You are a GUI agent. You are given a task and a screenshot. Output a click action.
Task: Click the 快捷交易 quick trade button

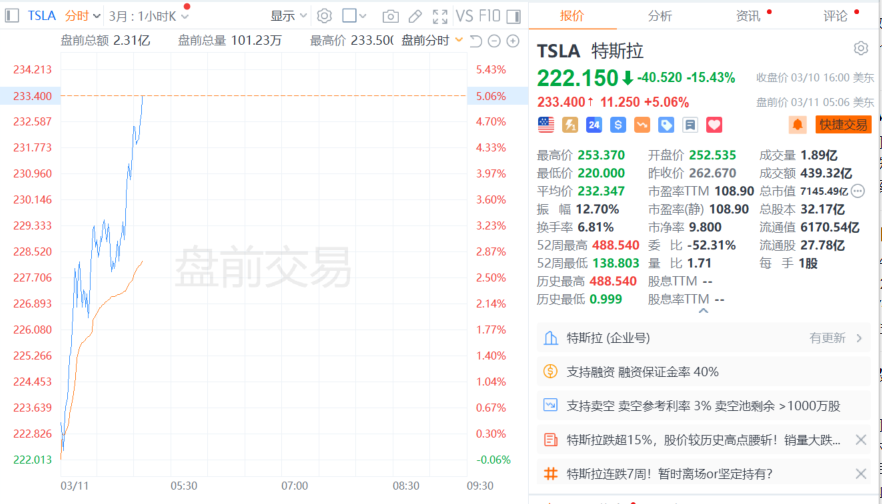coord(843,124)
